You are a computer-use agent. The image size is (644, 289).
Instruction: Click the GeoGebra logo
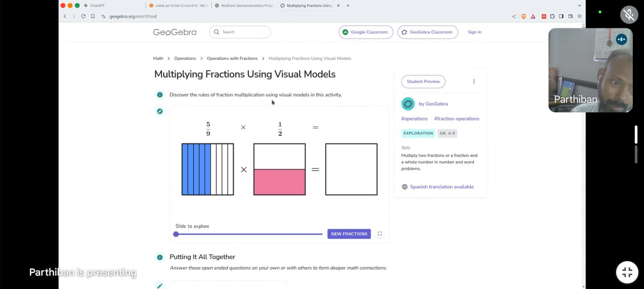point(174,32)
